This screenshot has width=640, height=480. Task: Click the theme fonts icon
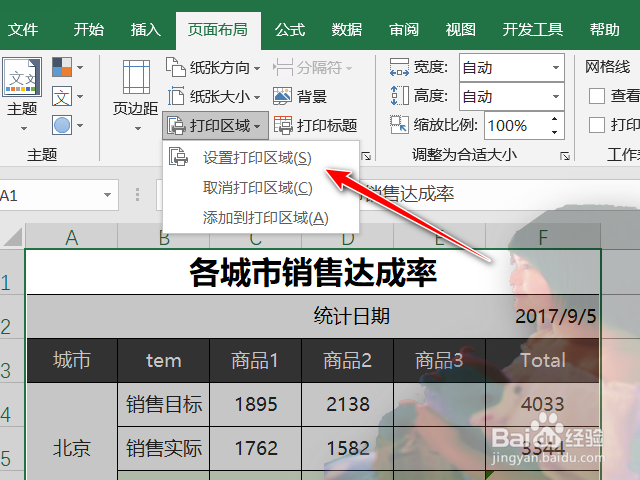[x=62, y=96]
